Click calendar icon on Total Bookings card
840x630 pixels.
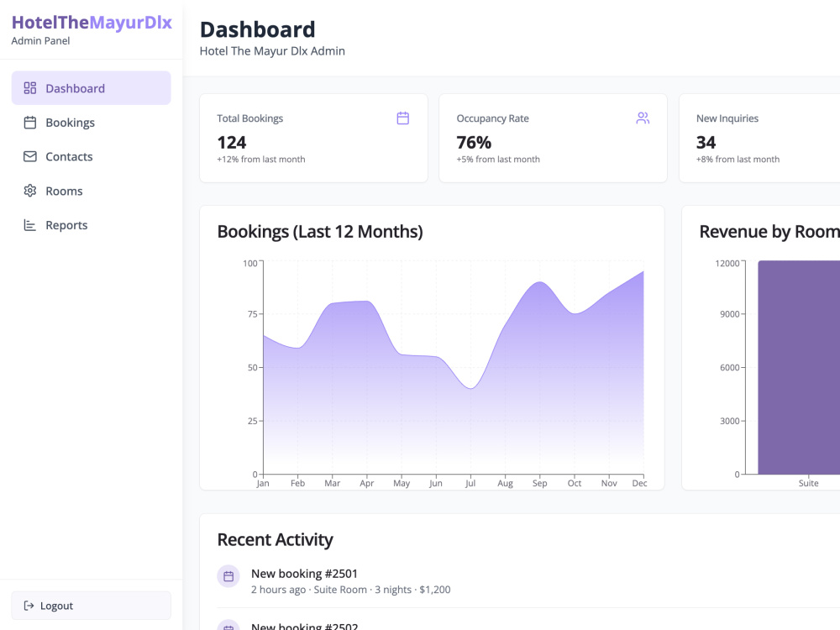(403, 118)
